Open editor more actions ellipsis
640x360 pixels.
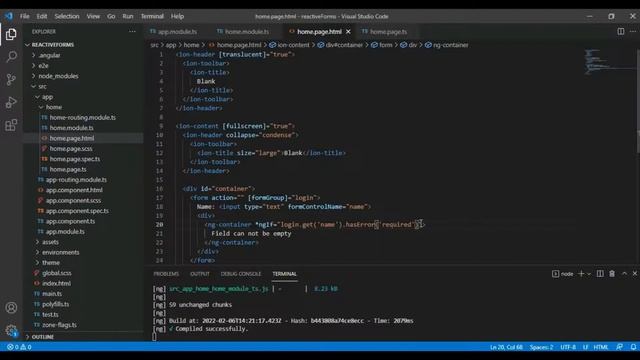click(x=633, y=31)
